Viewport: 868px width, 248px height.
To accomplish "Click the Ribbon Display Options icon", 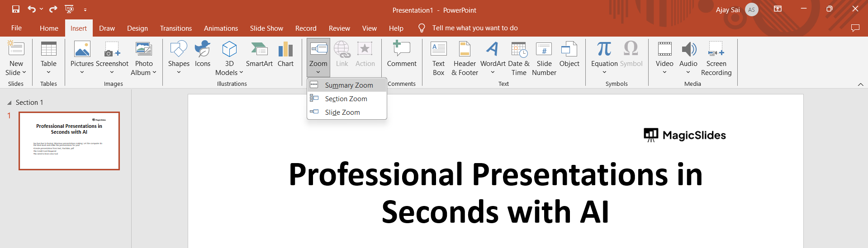I will pyautogui.click(x=778, y=9).
